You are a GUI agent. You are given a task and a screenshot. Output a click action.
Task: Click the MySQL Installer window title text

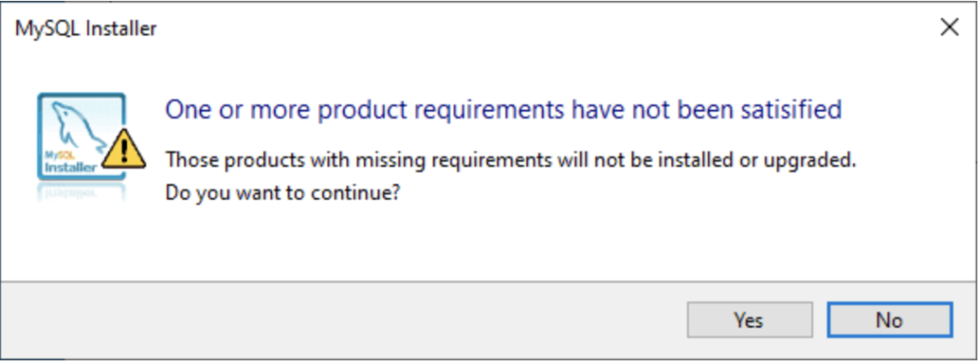tap(86, 29)
